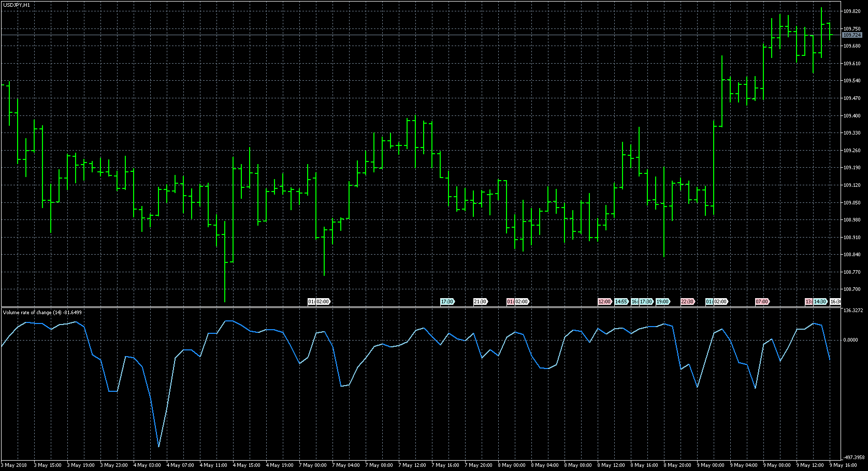Viewport: 868px width, 471px height.
Task: Click the 0.0000 level on the indicator scale
Action: [850, 340]
